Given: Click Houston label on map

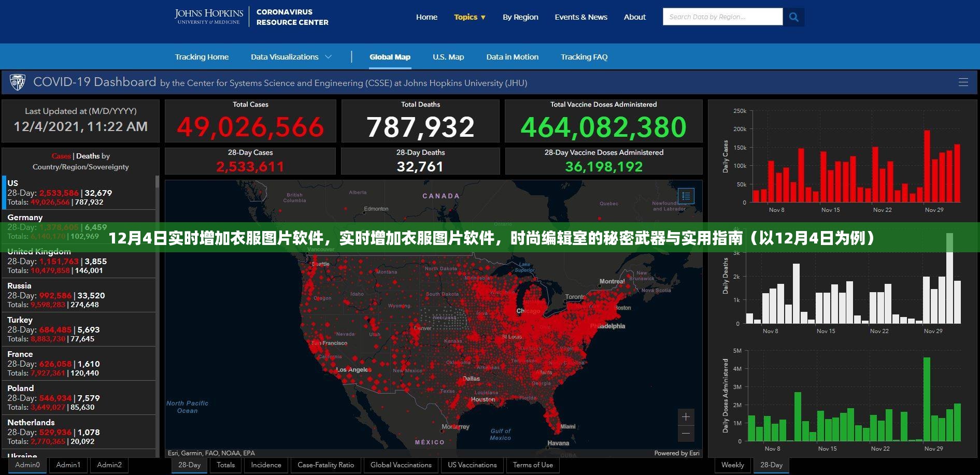Looking at the screenshot, I should [x=483, y=399].
